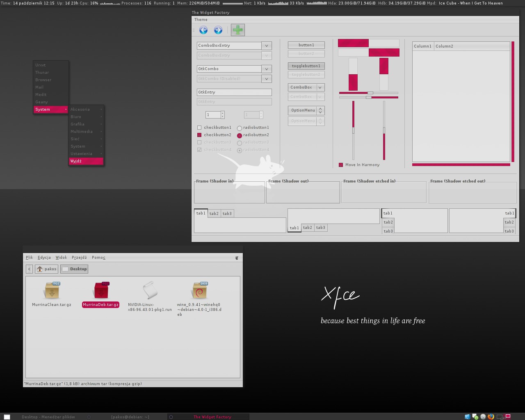The image size is (525, 420).
Task: Switch to tab2 in left-tabbed notebook
Action: (x=388, y=222)
